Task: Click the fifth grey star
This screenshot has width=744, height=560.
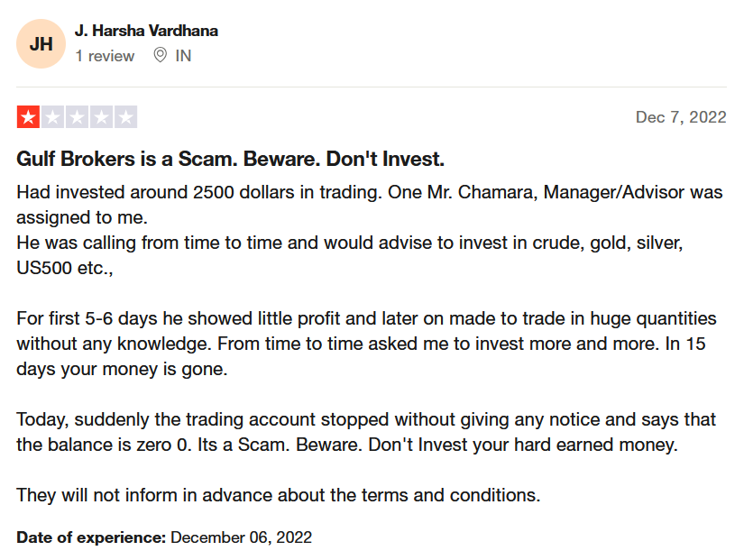Action: (x=125, y=116)
